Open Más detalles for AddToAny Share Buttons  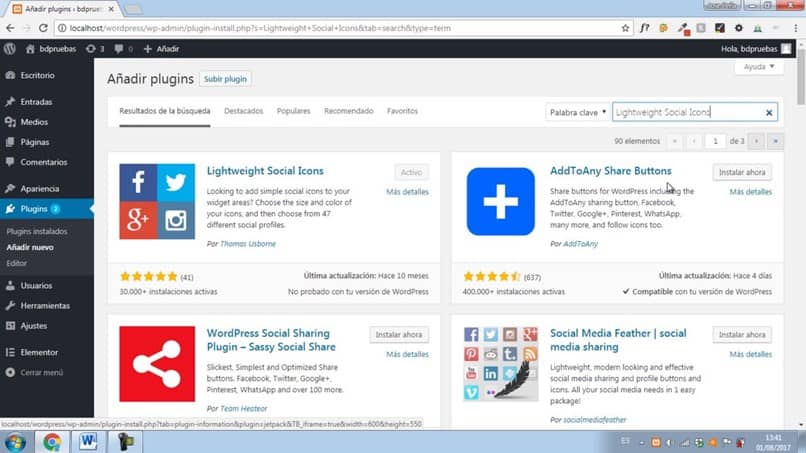tap(750, 192)
